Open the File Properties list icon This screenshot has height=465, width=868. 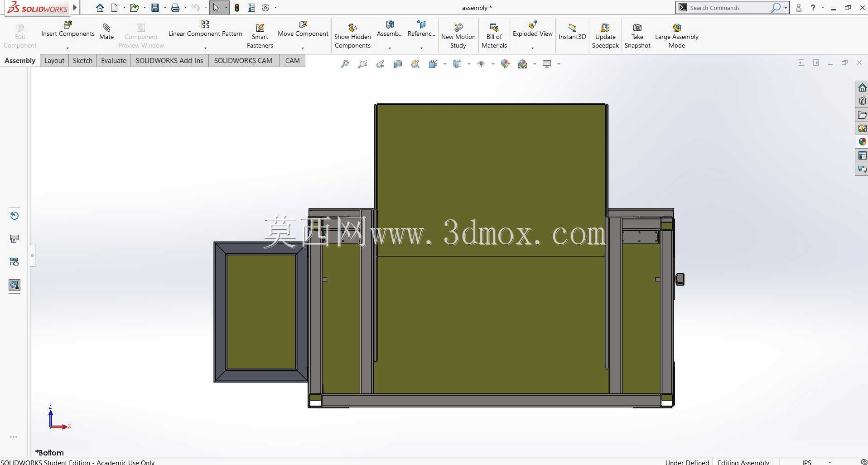point(251,8)
